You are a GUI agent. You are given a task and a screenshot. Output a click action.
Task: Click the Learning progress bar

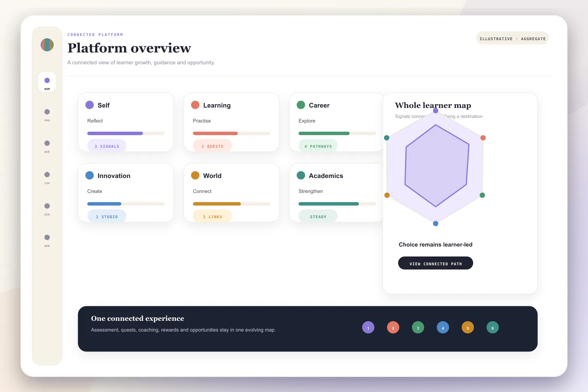click(x=232, y=134)
